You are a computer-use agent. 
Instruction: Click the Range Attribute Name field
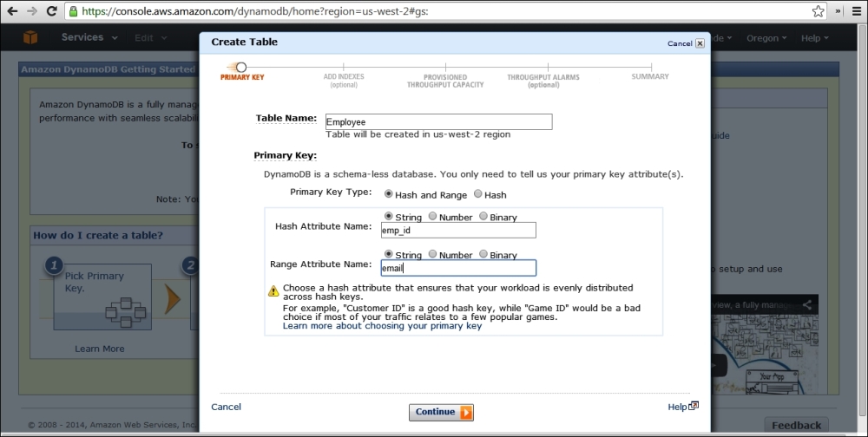[x=458, y=268]
